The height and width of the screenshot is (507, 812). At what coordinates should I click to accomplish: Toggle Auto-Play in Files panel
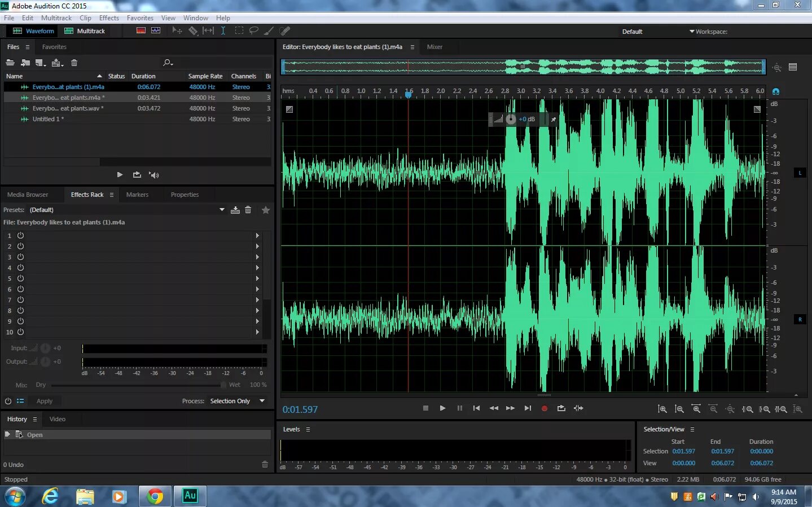point(153,175)
